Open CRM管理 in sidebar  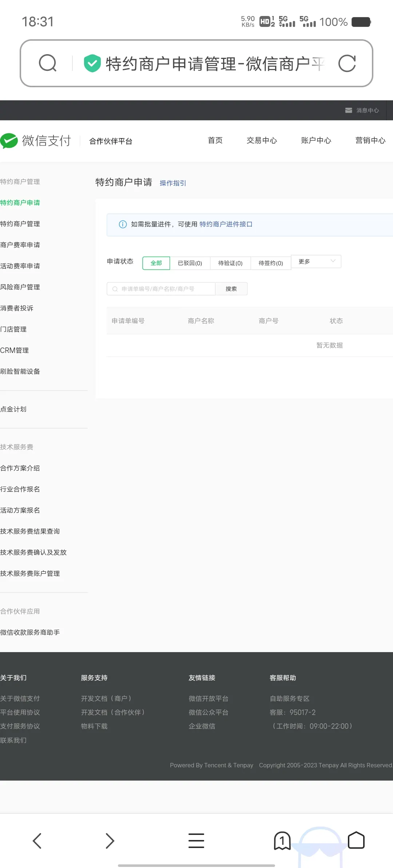(15, 350)
